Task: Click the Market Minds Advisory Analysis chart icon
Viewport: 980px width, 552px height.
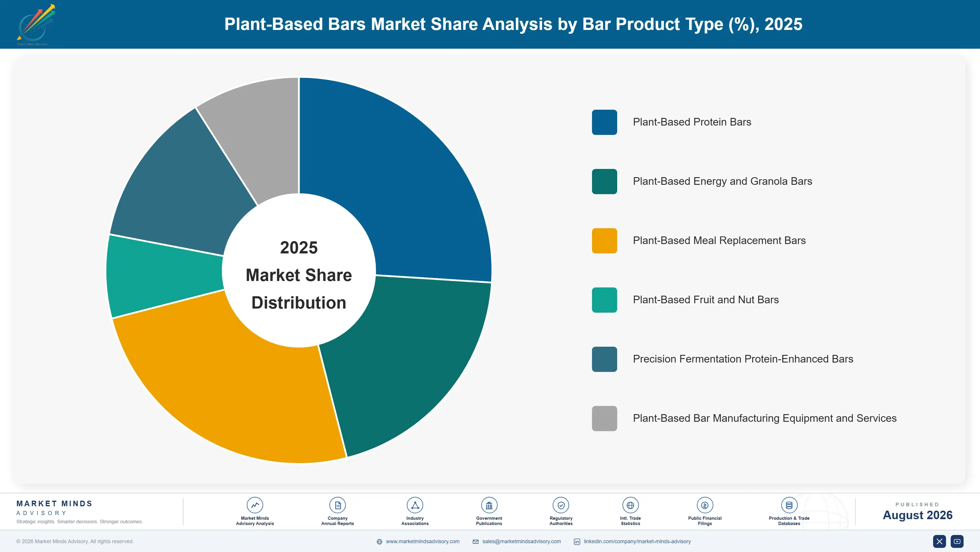Action: 255,505
